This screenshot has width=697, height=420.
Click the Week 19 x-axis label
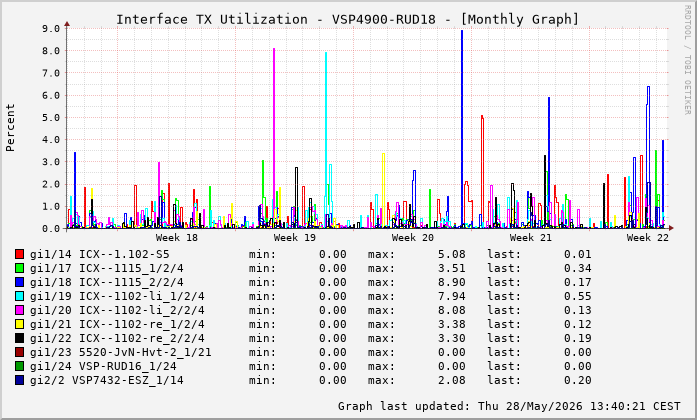[295, 237]
